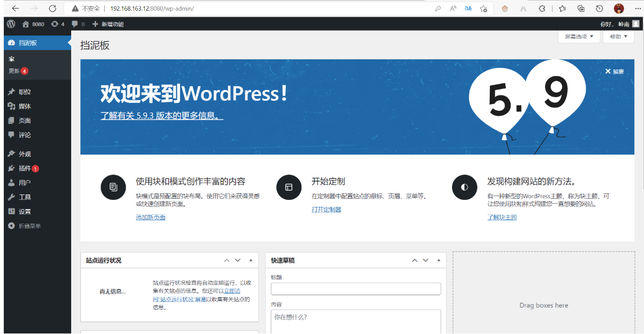The height and width of the screenshot is (334, 644).
Task: Move 快速草稿 panel down with arrow
Action: click(x=426, y=261)
